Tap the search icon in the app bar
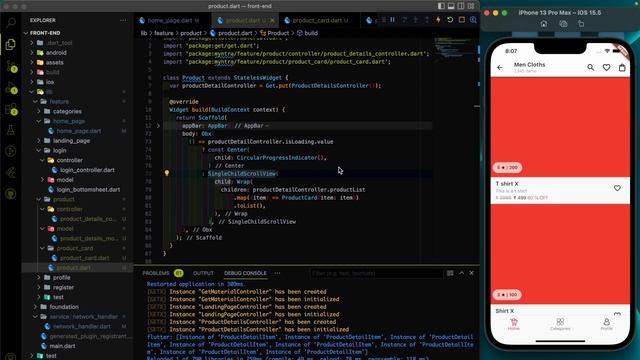The image size is (640, 360). [591, 67]
